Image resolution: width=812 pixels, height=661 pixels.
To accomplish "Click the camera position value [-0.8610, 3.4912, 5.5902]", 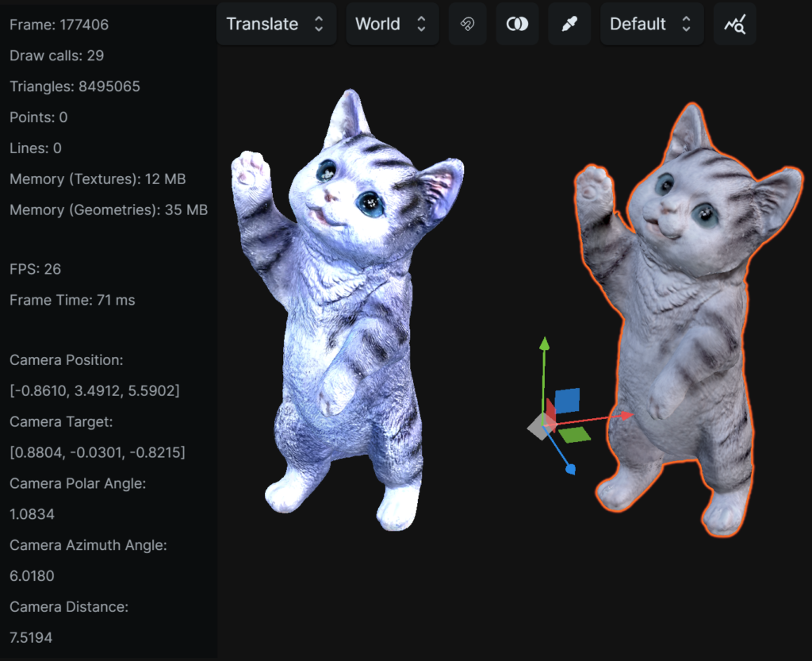I will pyautogui.click(x=95, y=390).
